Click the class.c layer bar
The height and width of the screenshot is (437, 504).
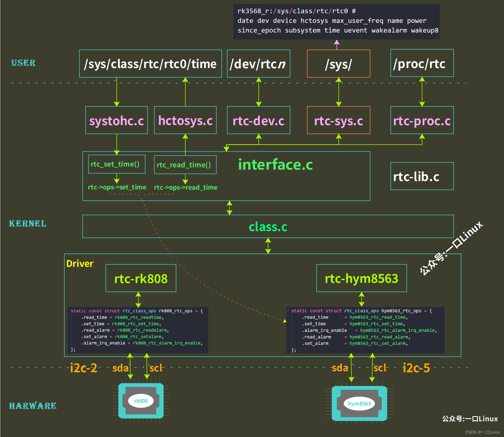point(268,226)
